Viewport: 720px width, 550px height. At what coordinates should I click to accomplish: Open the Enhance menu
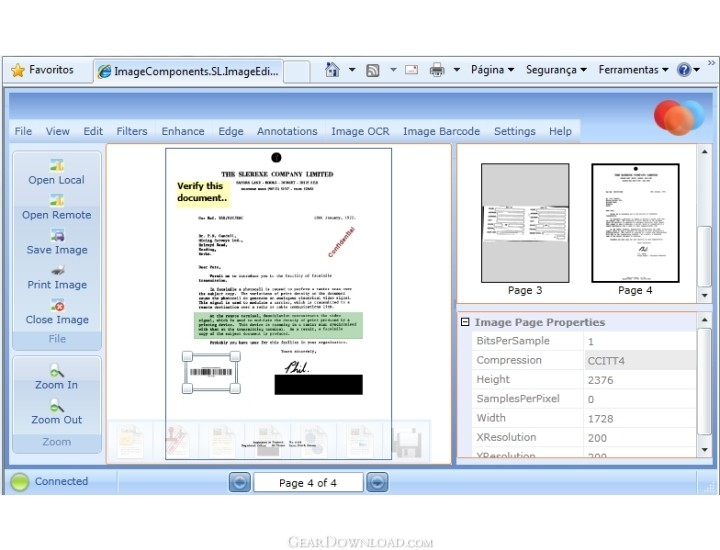tap(183, 131)
